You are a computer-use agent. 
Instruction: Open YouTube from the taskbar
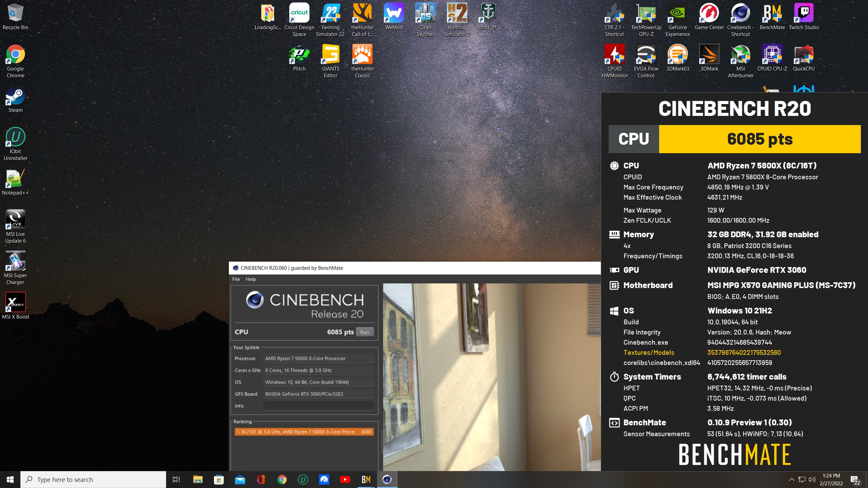pyautogui.click(x=345, y=480)
